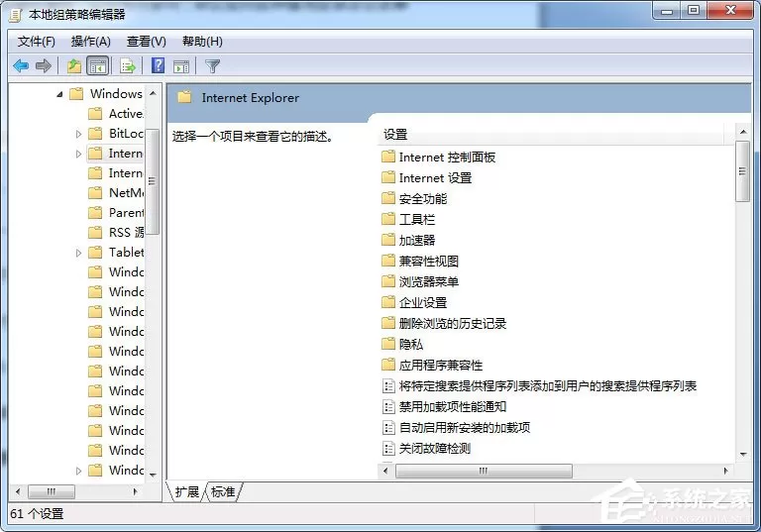Open the 文件(F) menu
Viewport: 761px width, 532px height.
point(37,42)
